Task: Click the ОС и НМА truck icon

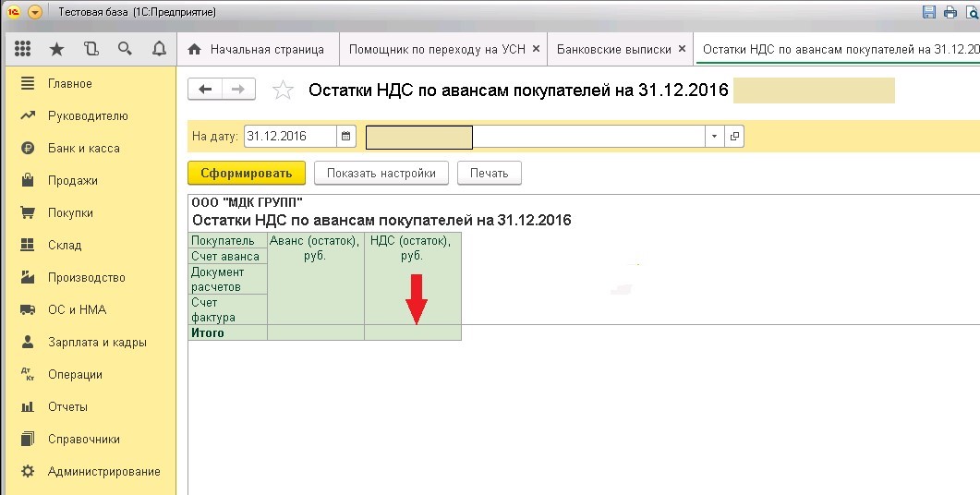Action: point(28,309)
